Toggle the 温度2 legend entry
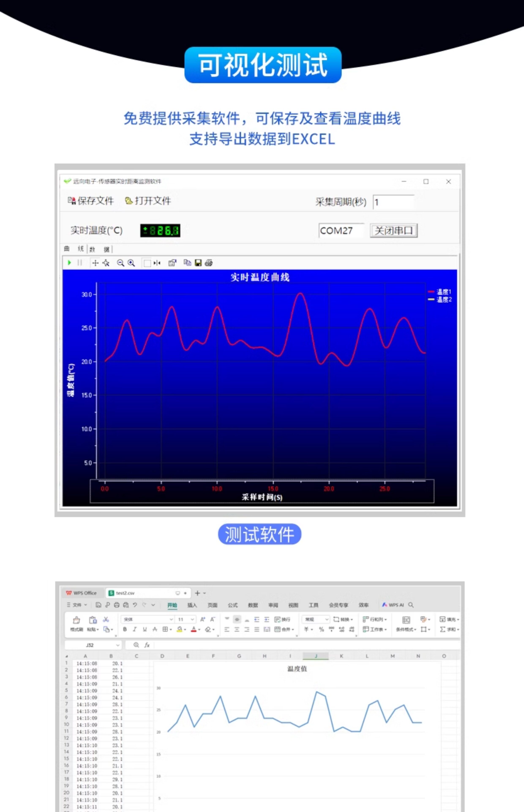Screen dimensions: 524x812 pos(440,300)
